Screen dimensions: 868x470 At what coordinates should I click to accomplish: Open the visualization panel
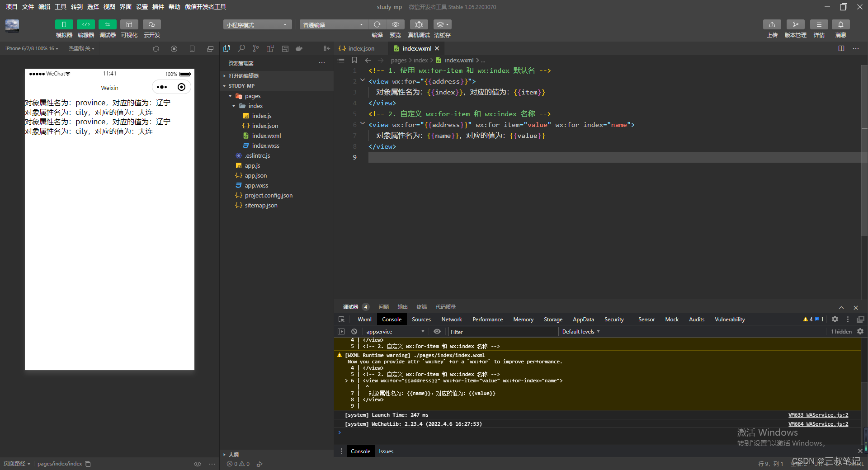point(129,24)
